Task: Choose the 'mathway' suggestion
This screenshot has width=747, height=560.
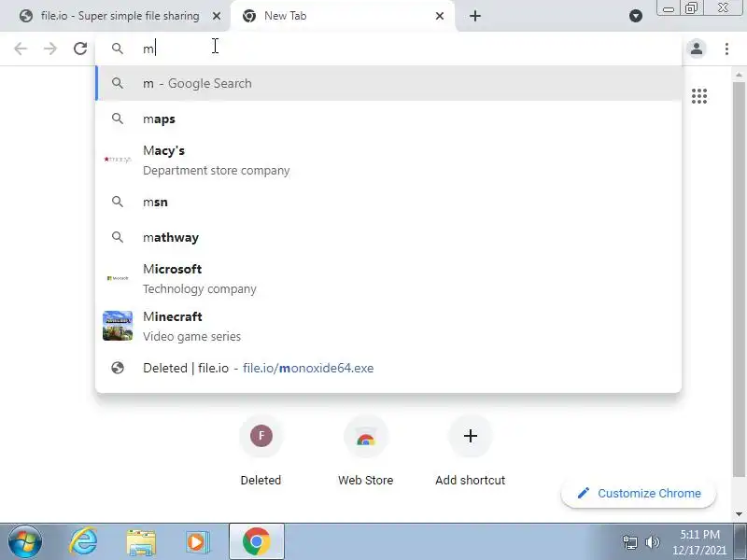Action: tap(388, 237)
